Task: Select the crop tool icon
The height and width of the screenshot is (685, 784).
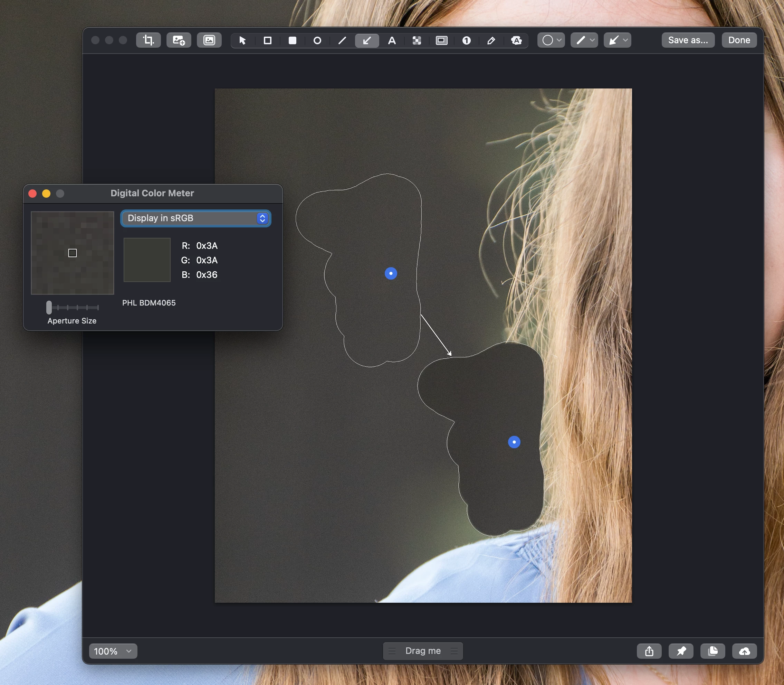Action: [148, 40]
